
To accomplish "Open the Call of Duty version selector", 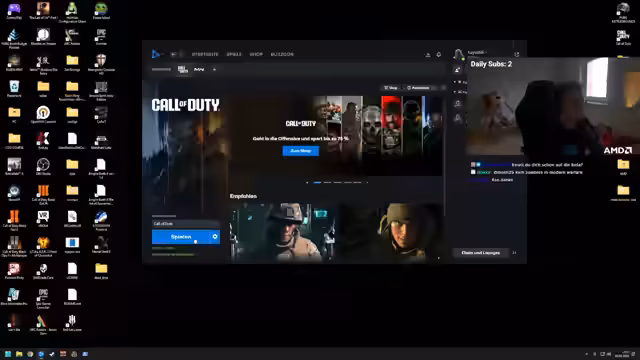I will 186,224.
